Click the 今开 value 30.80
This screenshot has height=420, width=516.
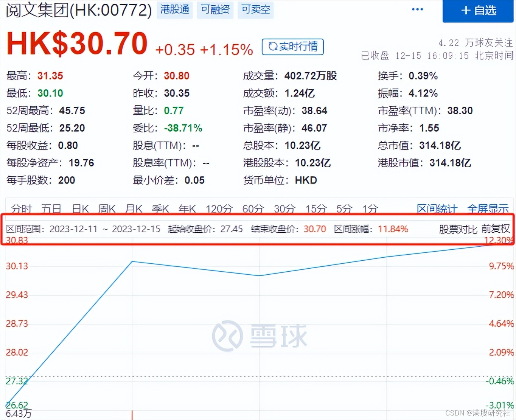pos(176,76)
